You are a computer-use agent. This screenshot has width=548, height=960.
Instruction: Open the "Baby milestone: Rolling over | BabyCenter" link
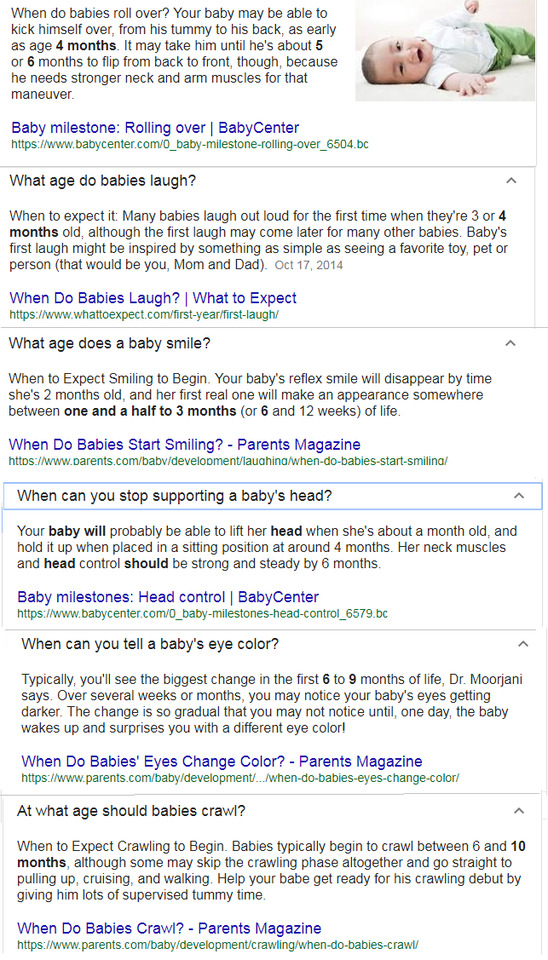click(156, 128)
